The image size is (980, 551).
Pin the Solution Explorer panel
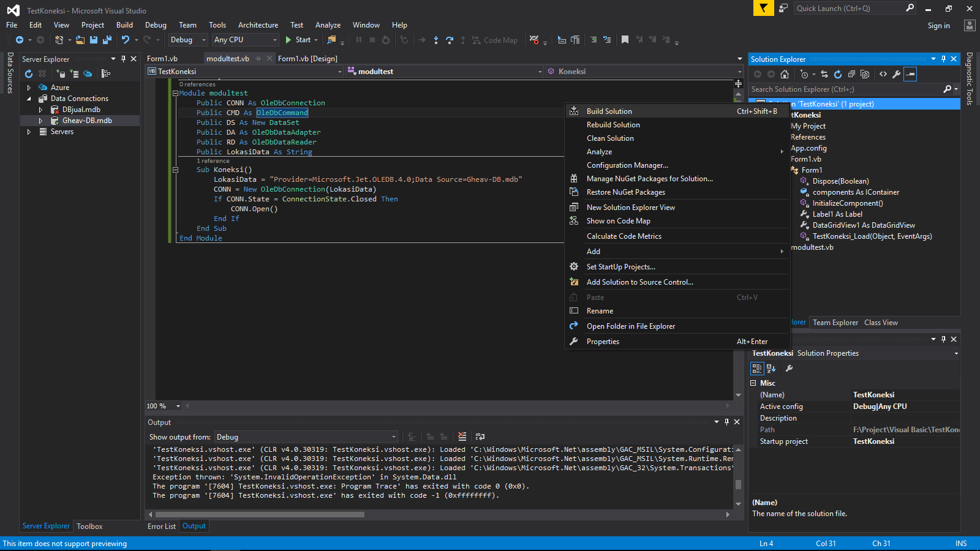(943, 59)
